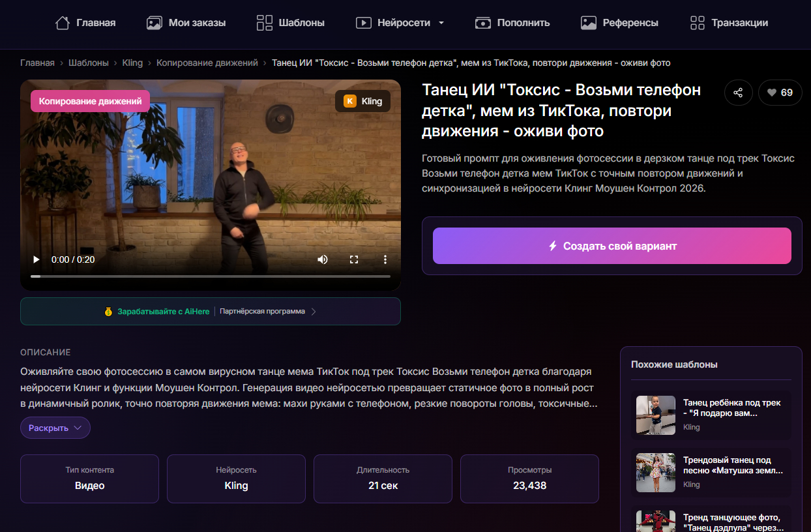811x532 pixels.
Task: Open Партнёрская программа link
Action: coord(262,312)
